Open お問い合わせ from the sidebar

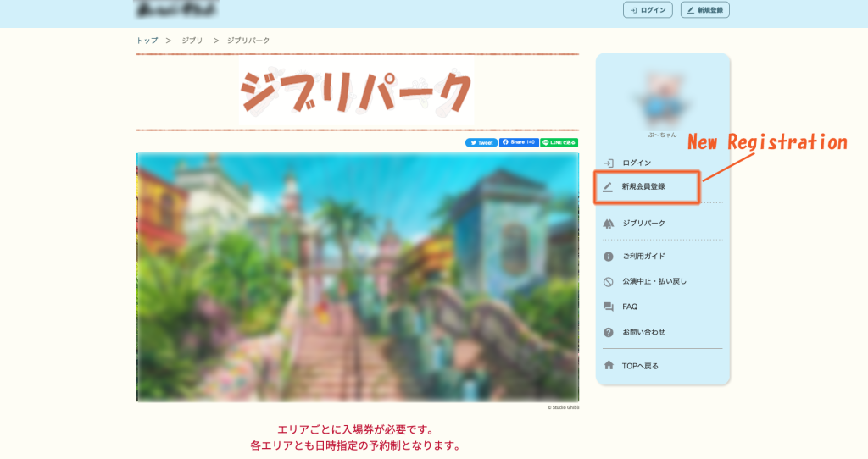[x=643, y=332]
